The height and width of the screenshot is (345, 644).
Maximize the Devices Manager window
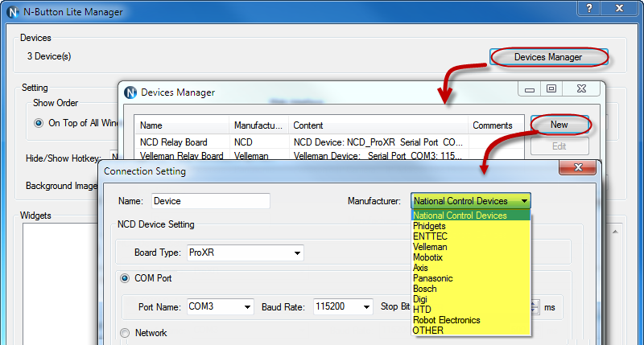click(x=551, y=88)
